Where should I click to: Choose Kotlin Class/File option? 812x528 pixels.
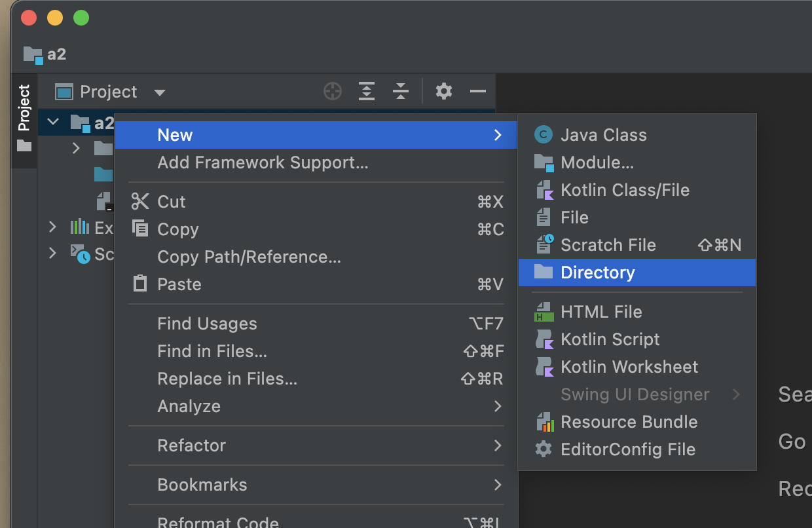click(x=625, y=190)
